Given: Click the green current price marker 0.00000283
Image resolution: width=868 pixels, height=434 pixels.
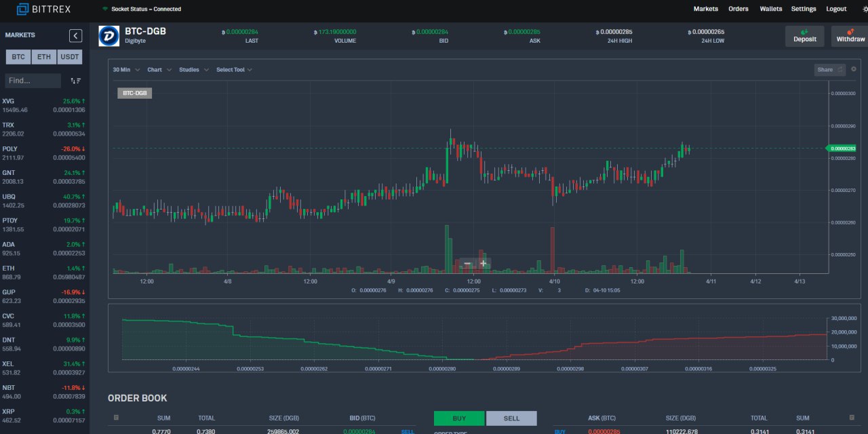Looking at the screenshot, I should [x=841, y=149].
